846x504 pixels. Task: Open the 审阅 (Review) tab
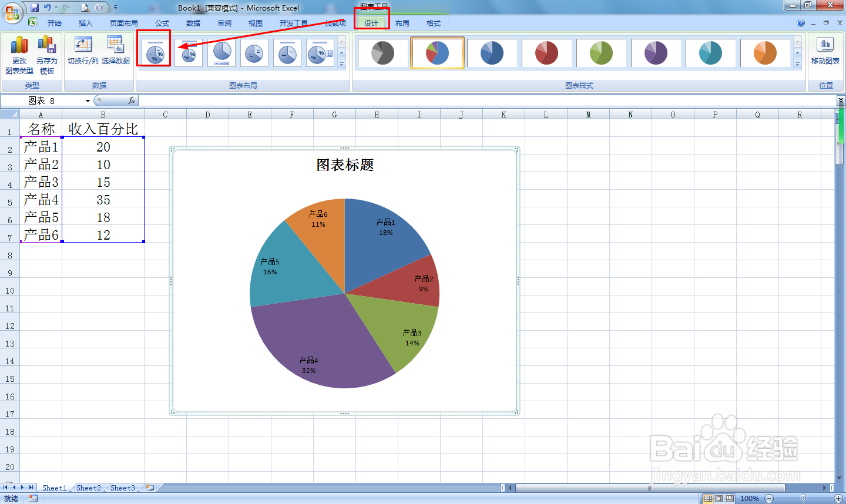coord(224,23)
